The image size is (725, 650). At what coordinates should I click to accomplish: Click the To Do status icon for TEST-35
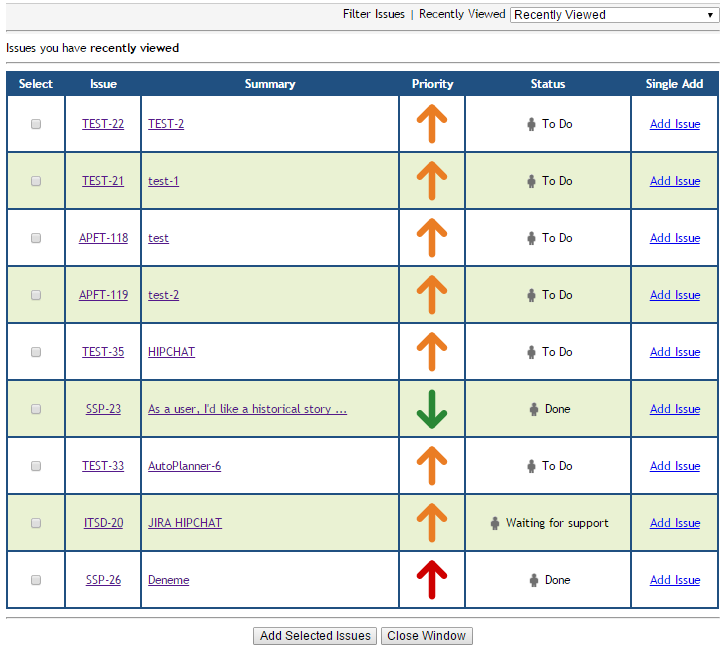[x=532, y=352]
